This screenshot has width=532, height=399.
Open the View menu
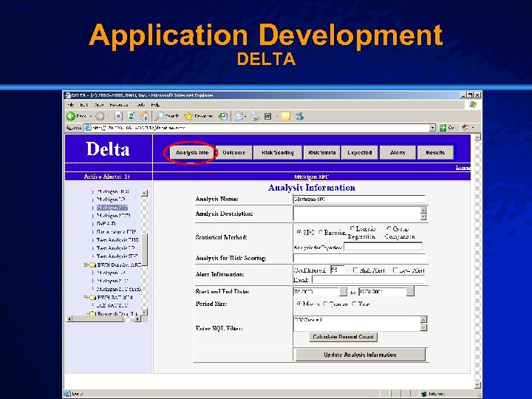coord(99,105)
